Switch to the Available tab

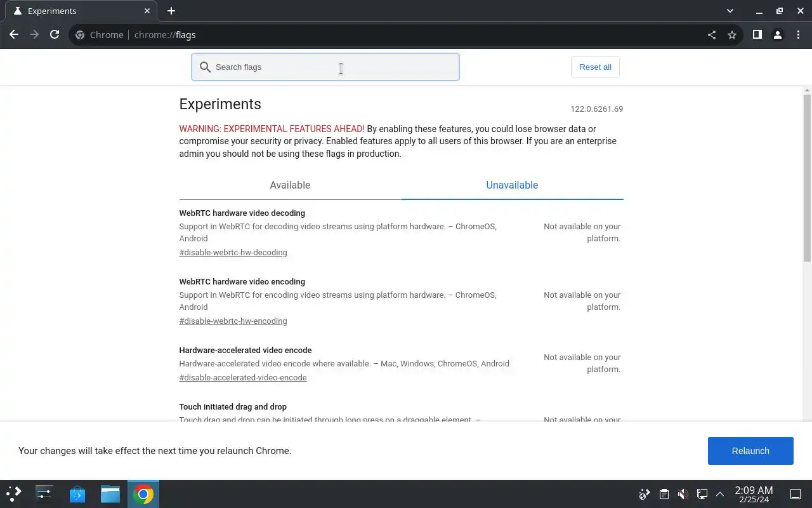(x=290, y=185)
